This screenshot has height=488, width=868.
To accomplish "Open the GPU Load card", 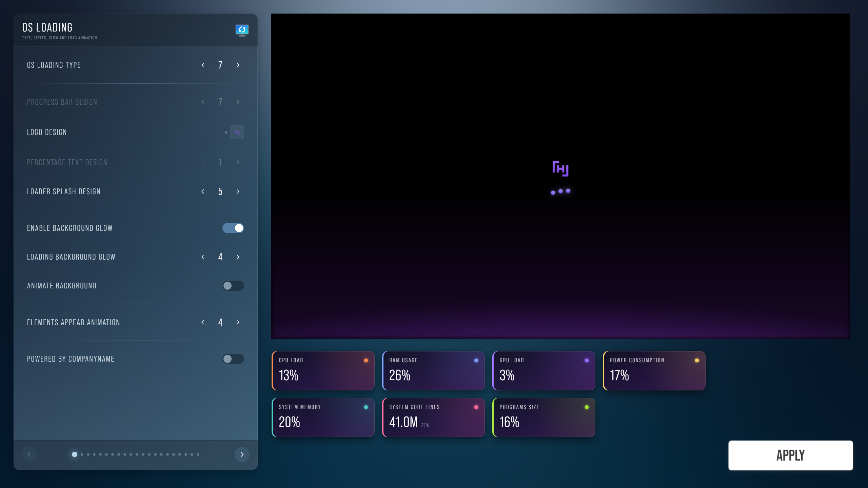I will [544, 371].
